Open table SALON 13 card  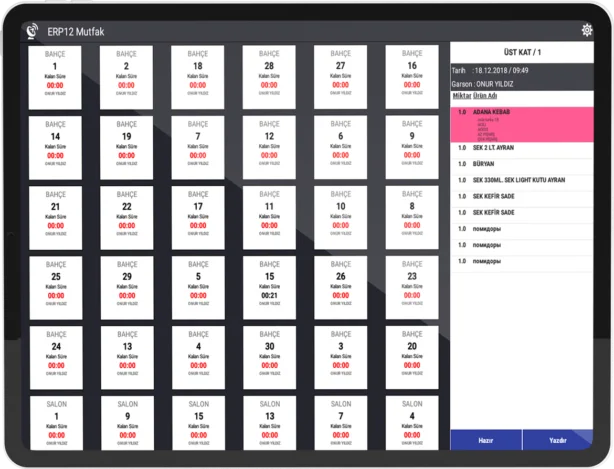click(270, 423)
